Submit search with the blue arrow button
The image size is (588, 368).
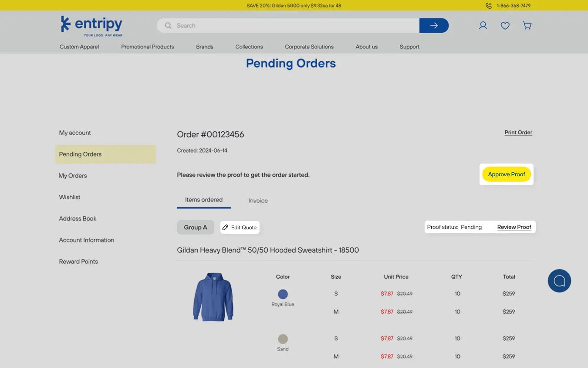point(434,26)
